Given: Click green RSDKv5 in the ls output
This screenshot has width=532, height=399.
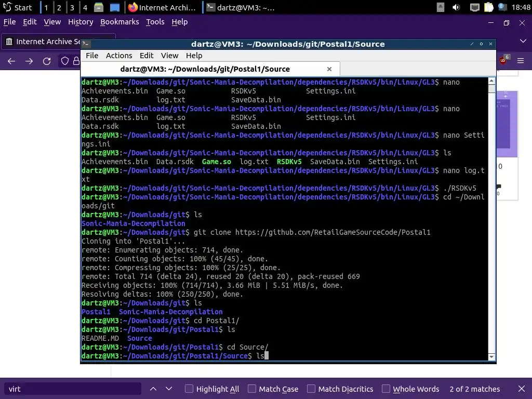Looking at the screenshot, I should (289, 162).
